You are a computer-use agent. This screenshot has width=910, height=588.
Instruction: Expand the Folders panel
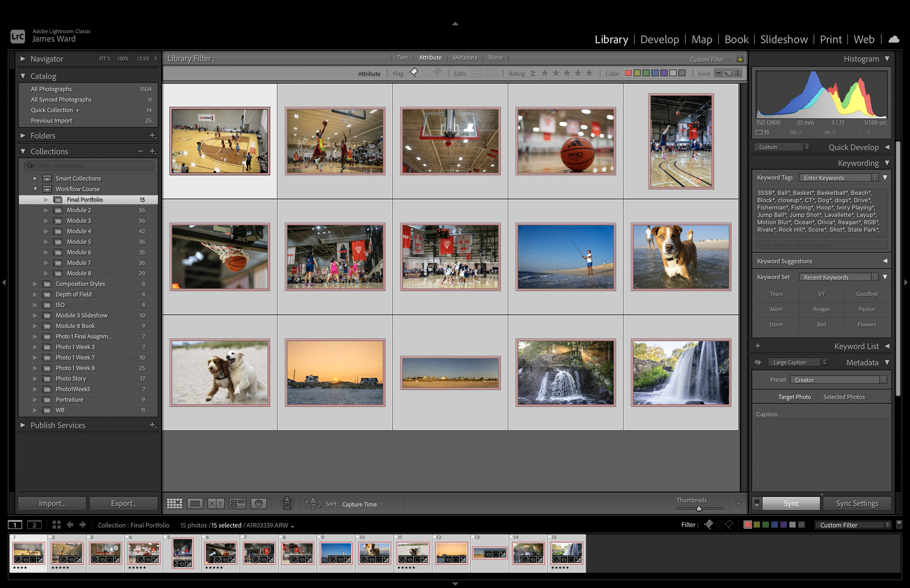click(x=23, y=136)
